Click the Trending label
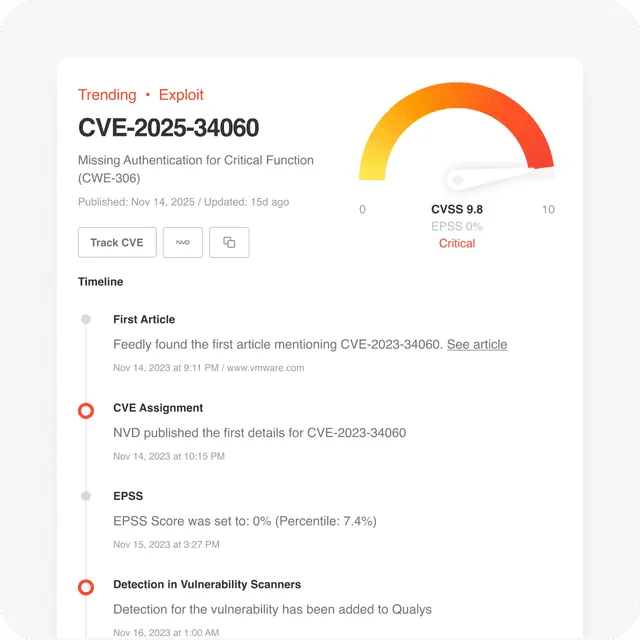 click(x=107, y=95)
